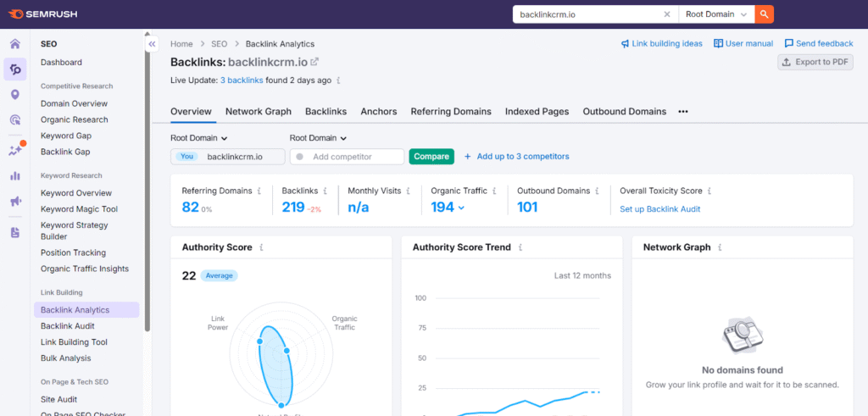
Task: Clear the backlinkcrm.io search field with X
Action: (x=666, y=14)
